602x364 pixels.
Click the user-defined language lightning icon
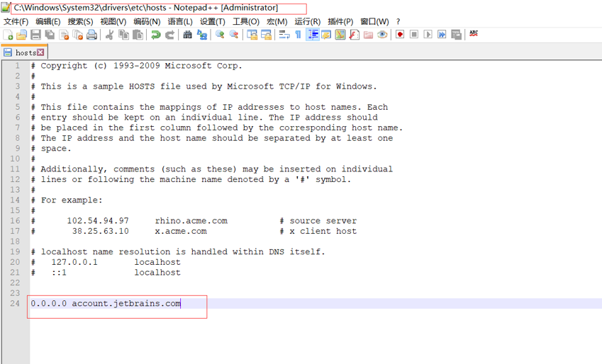click(326, 35)
